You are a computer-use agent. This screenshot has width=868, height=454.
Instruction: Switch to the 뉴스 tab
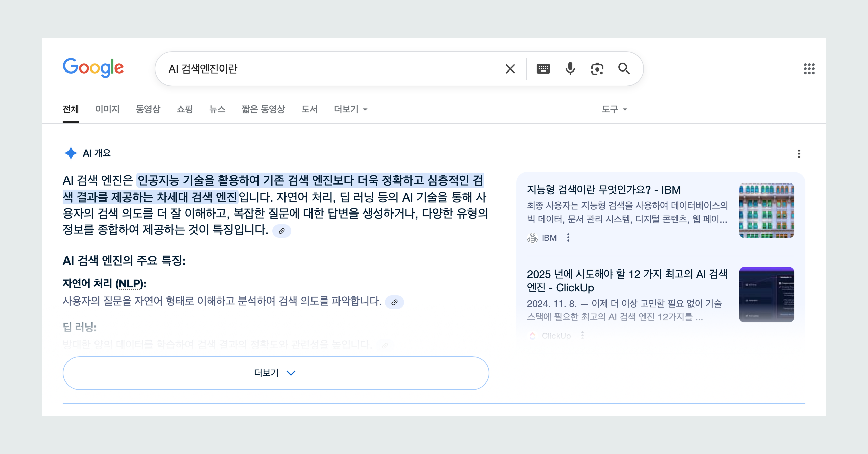tap(217, 109)
